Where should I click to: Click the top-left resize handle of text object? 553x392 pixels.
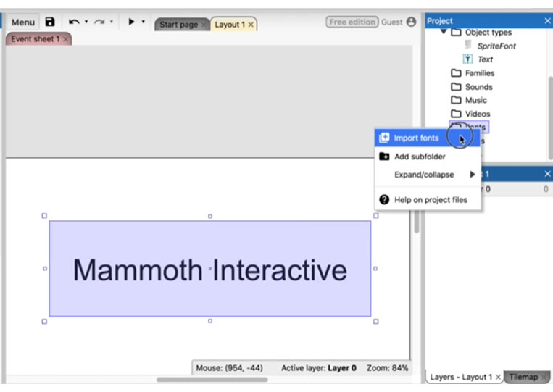point(44,216)
